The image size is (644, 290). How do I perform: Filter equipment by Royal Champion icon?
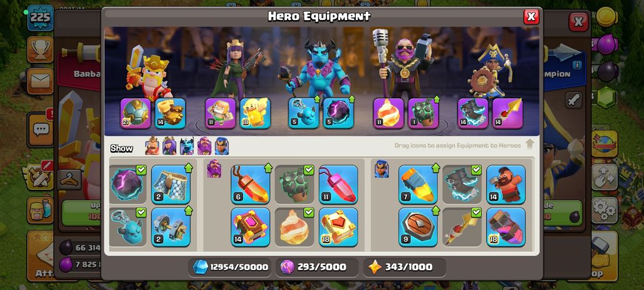click(x=221, y=146)
